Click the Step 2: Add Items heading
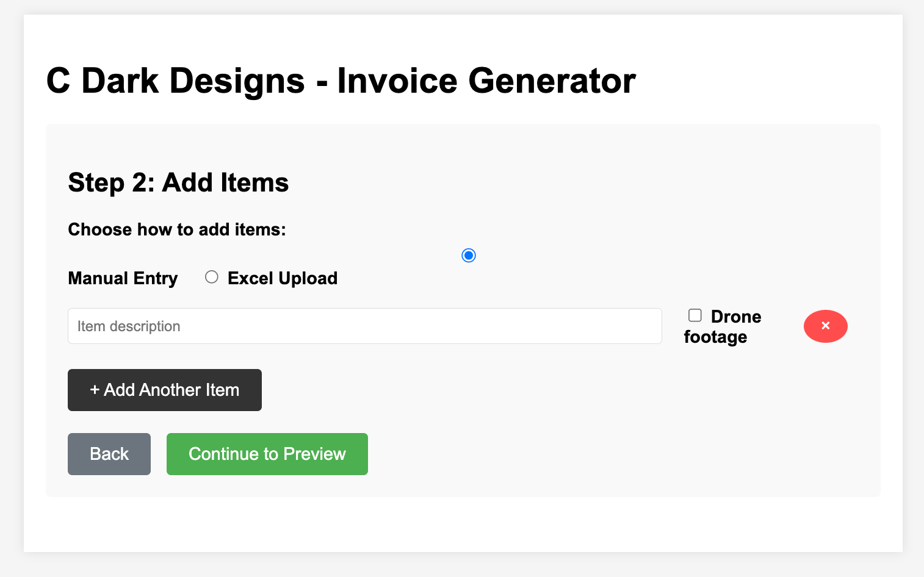This screenshot has height=577, width=924. tap(178, 182)
